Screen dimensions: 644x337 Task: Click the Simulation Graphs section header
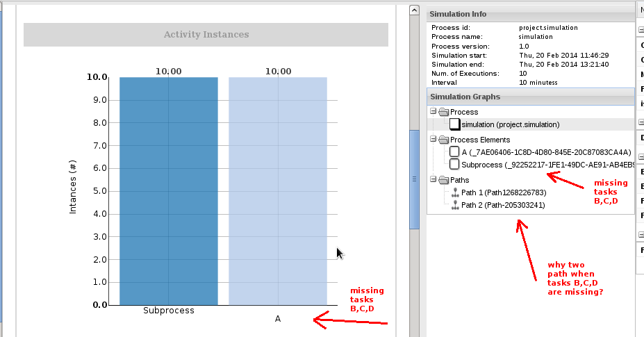pyautogui.click(x=531, y=97)
